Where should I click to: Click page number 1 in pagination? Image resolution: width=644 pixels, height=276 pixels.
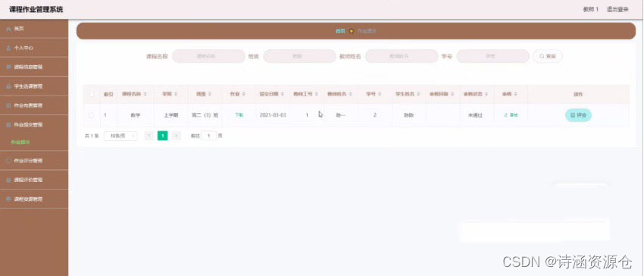pyautogui.click(x=163, y=136)
